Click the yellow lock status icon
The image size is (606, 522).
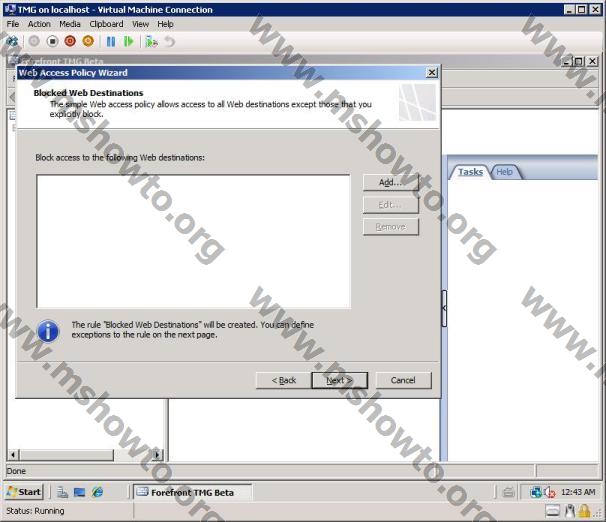point(584,511)
